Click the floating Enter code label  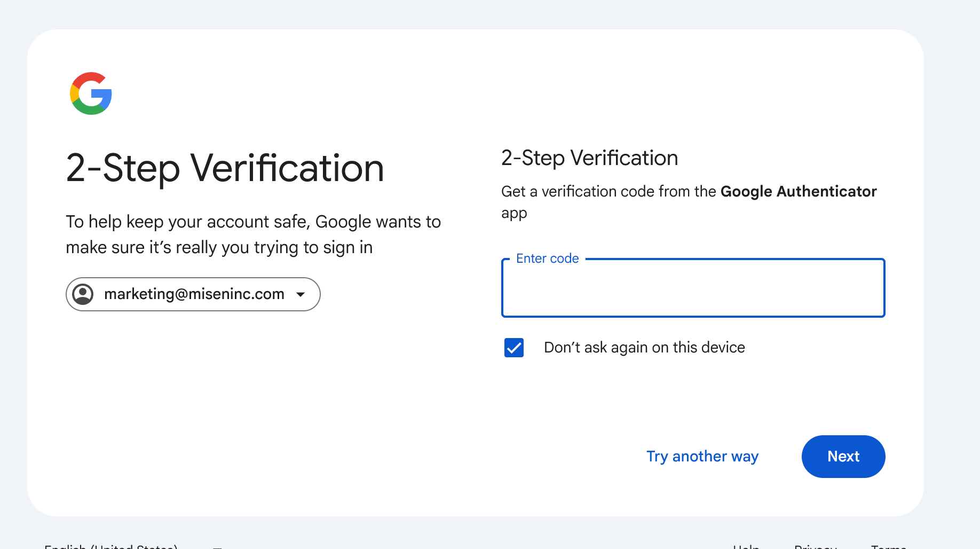tap(548, 258)
